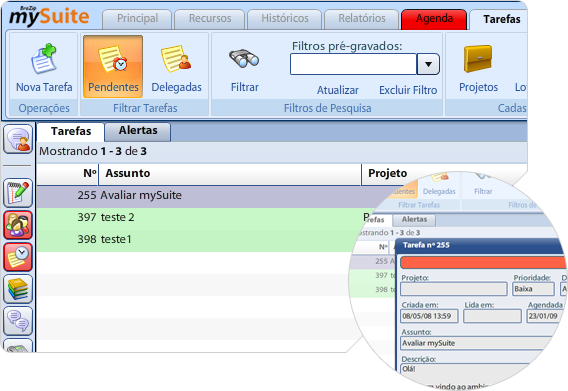Image resolution: width=568 pixels, height=391 pixels.
Task: Click the empty Lida em field
Action: point(492,316)
